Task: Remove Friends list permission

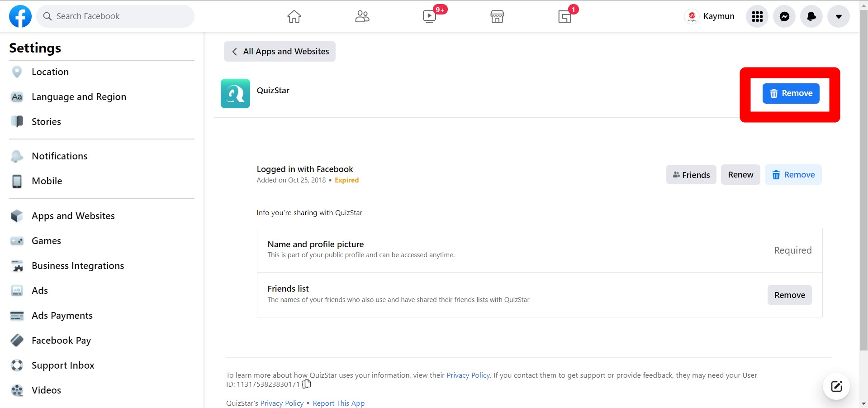Action: click(x=790, y=295)
